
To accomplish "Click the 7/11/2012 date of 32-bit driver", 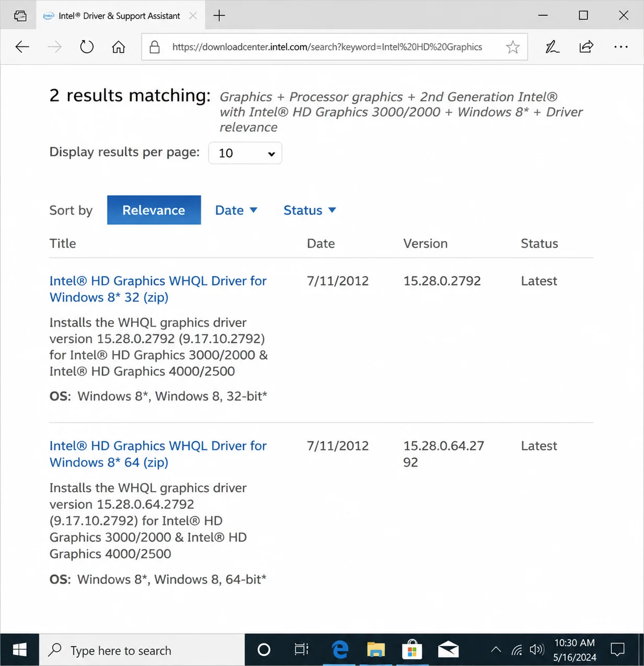I will (x=338, y=281).
